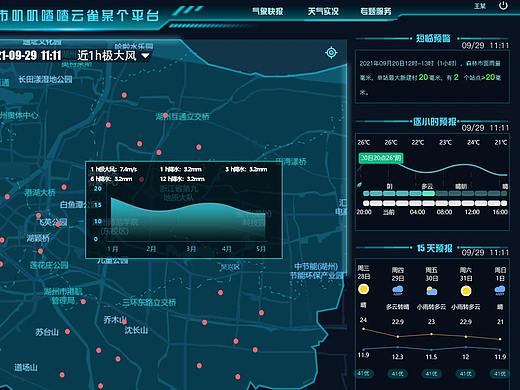Image resolution: width=520 pixels, height=390 pixels.
Task: Click the 16:00 hourly time label
Action: pyautogui.click(x=500, y=212)
